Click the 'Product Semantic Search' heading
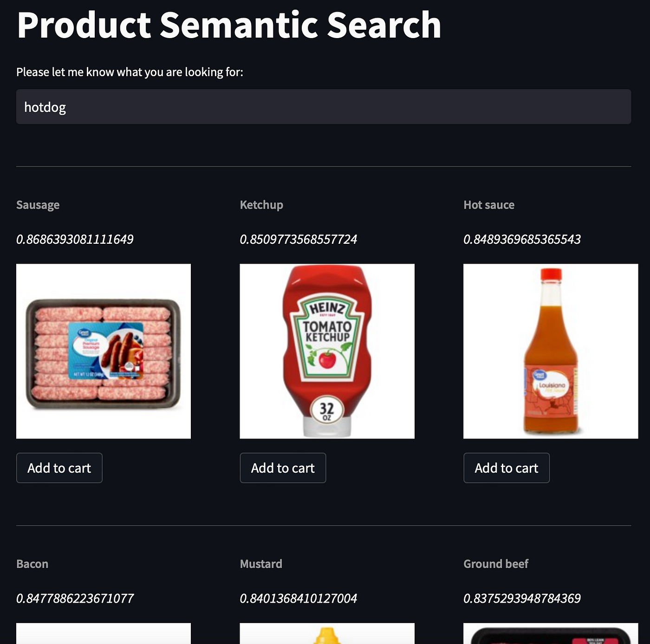The image size is (650, 644). pyautogui.click(x=229, y=25)
